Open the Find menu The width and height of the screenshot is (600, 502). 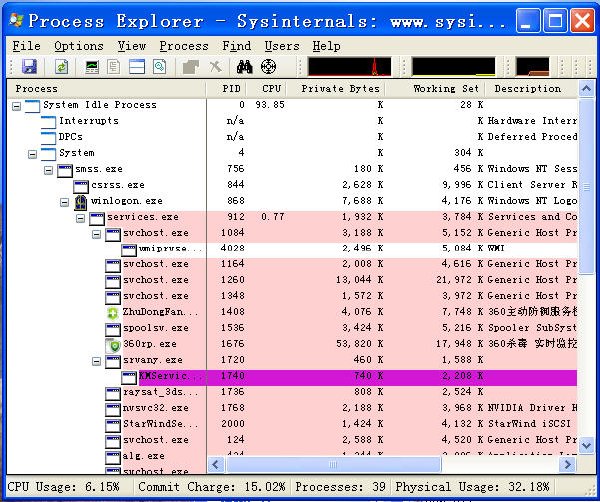click(x=236, y=46)
